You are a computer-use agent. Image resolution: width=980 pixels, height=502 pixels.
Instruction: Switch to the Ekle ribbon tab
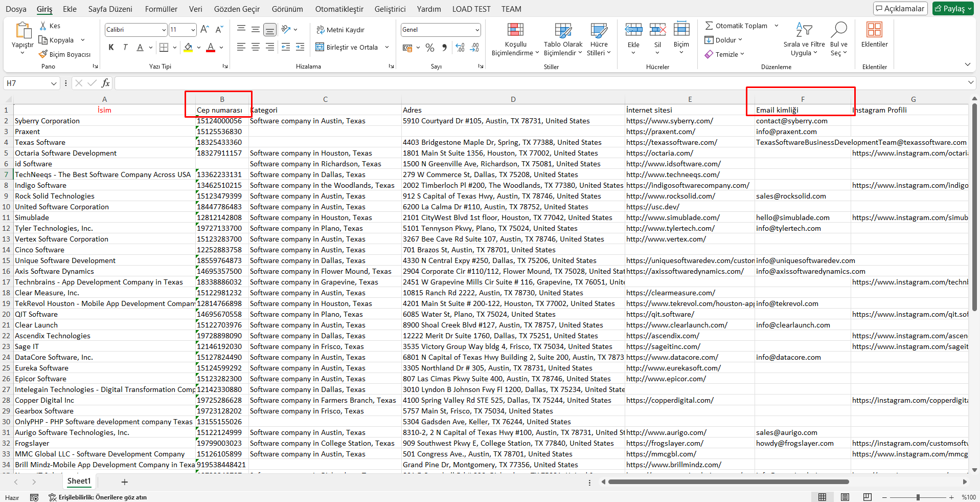[70, 9]
